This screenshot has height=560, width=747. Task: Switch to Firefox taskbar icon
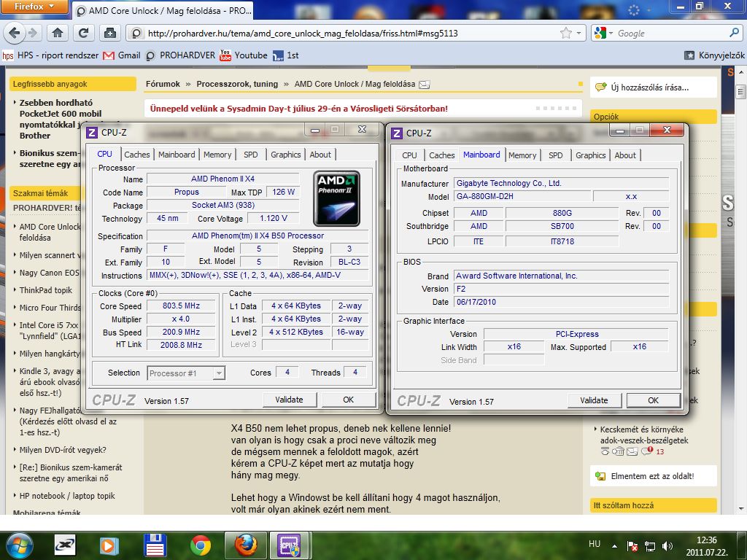click(246, 545)
